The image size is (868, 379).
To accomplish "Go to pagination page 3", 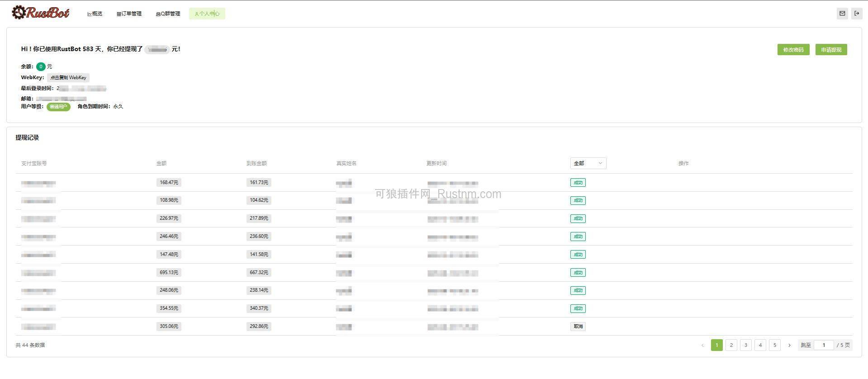I will coord(746,345).
